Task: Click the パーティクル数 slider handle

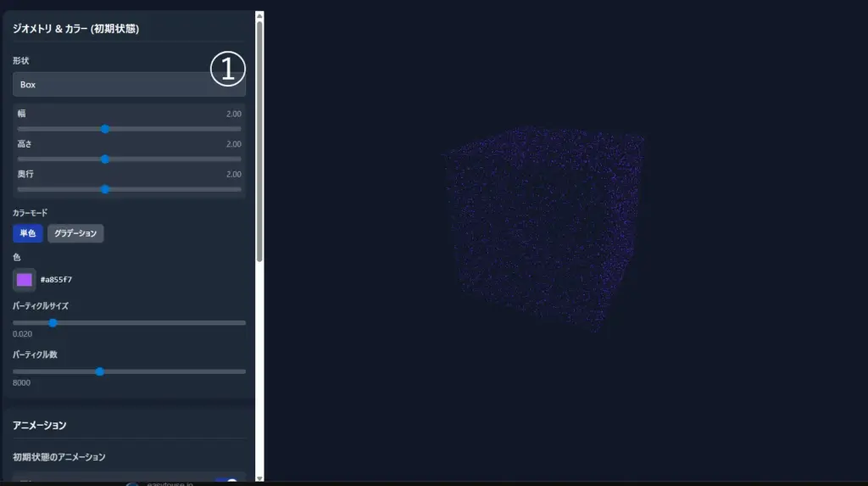Action: 100,371
